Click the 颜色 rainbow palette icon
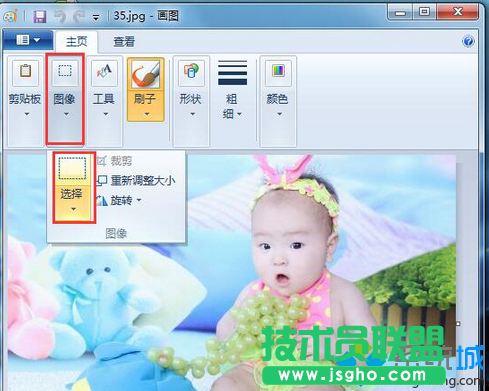The image size is (489, 391). click(278, 71)
